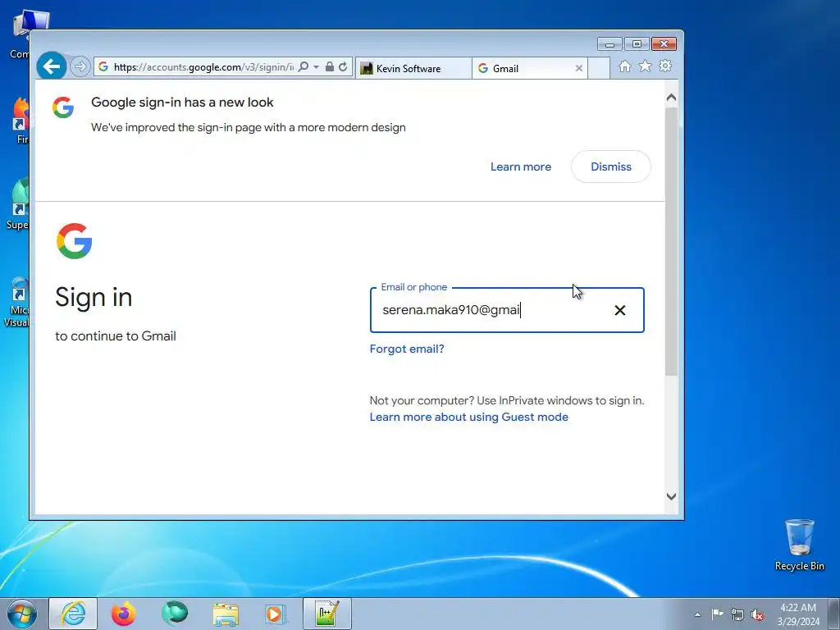Click the security lock icon
Viewport: 840px width, 630px height.
pyautogui.click(x=330, y=67)
